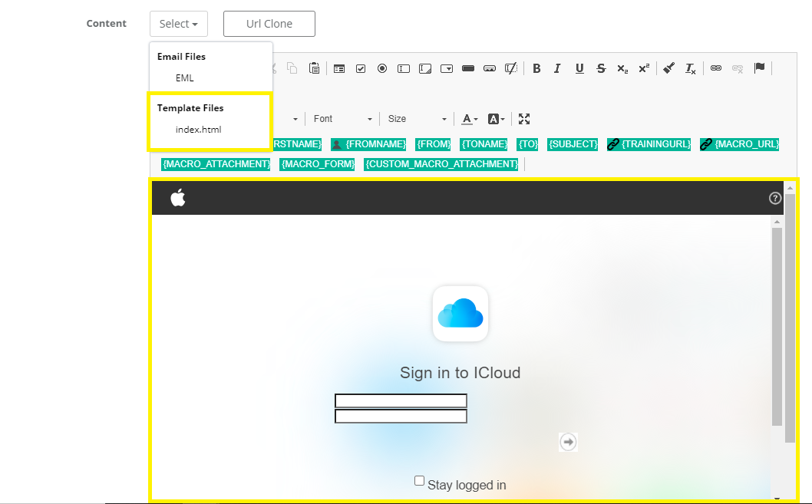Click the Apple logo in the template
The image size is (812, 504).
178,198
